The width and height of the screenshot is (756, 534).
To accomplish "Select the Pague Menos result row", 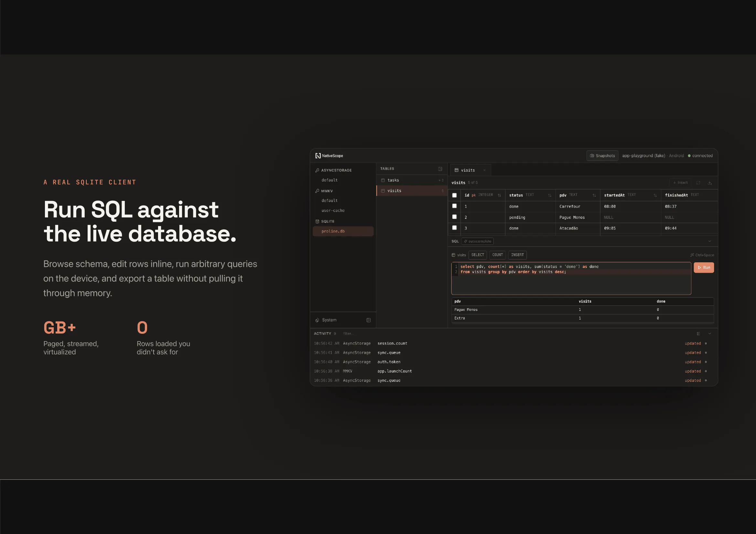I will pos(582,310).
